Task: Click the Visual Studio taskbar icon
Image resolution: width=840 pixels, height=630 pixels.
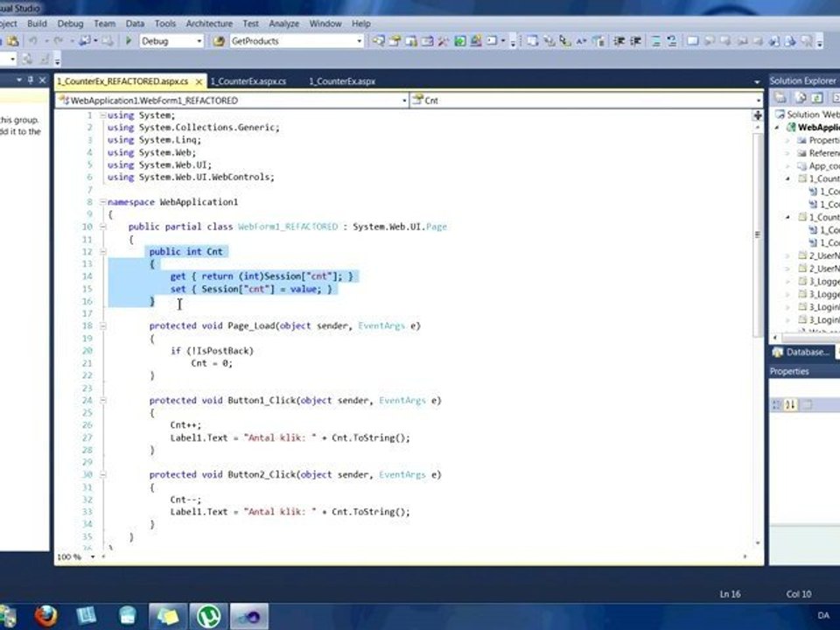Action: [249, 616]
